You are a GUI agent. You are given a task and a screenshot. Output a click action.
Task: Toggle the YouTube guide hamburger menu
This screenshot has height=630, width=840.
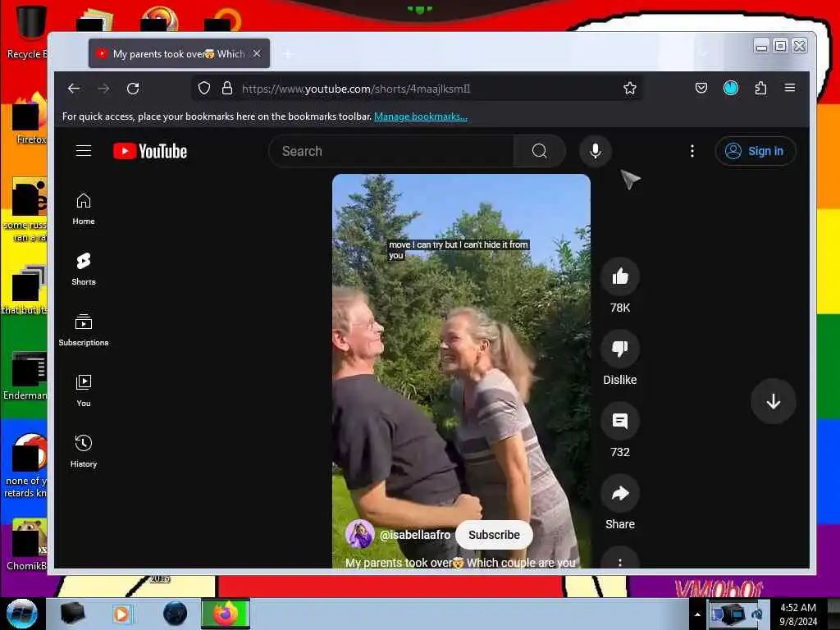point(84,151)
